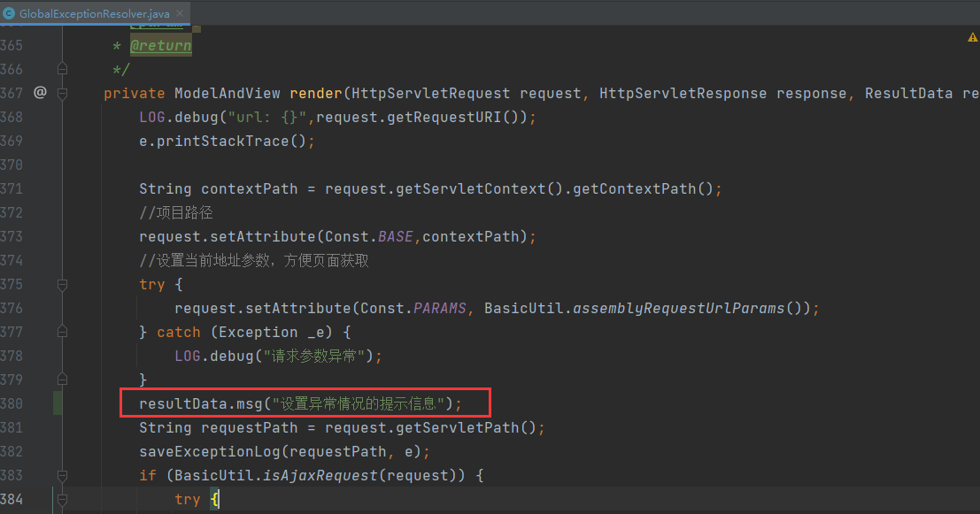The width and height of the screenshot is (980, 514).
Task: Click the @ annotation gutter icon on line 367
Action: pos(40,92)
